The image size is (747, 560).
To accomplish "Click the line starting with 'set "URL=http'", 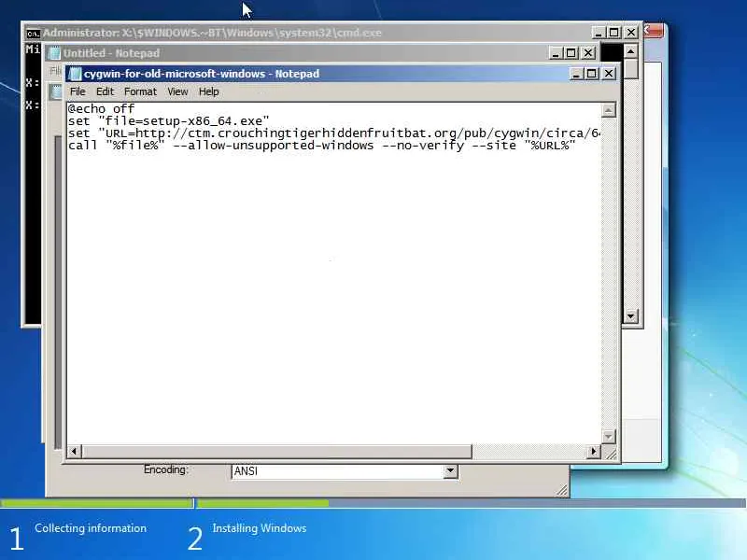I will coord(334,133).
